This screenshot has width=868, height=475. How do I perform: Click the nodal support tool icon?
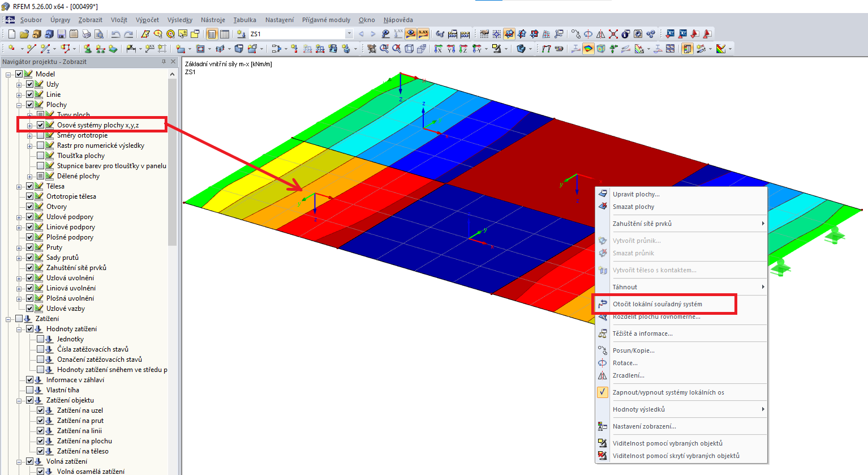pyautogui.click(x=88, y=49)
